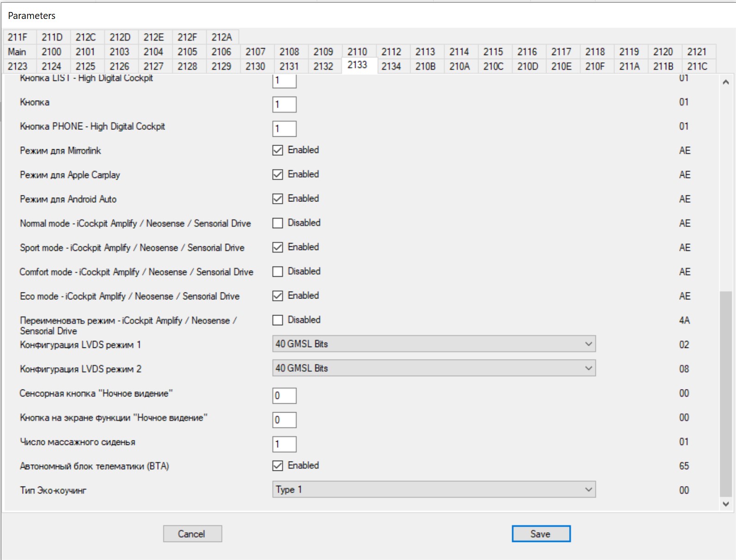
Task: Toggle the Автономный блок телематики (BTA) checkbox
Action: [277, 466]
